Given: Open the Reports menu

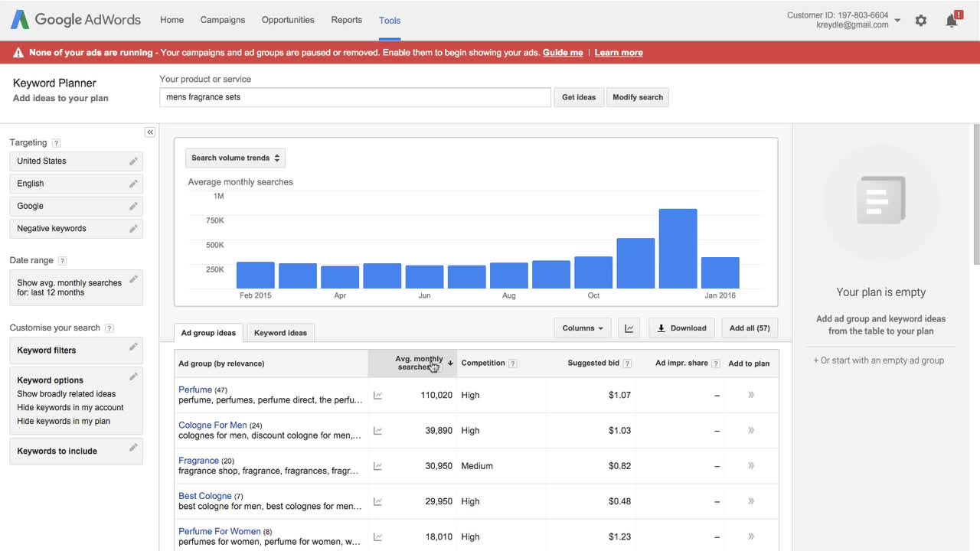Looking at the screenshot, I should coord(347,20).
